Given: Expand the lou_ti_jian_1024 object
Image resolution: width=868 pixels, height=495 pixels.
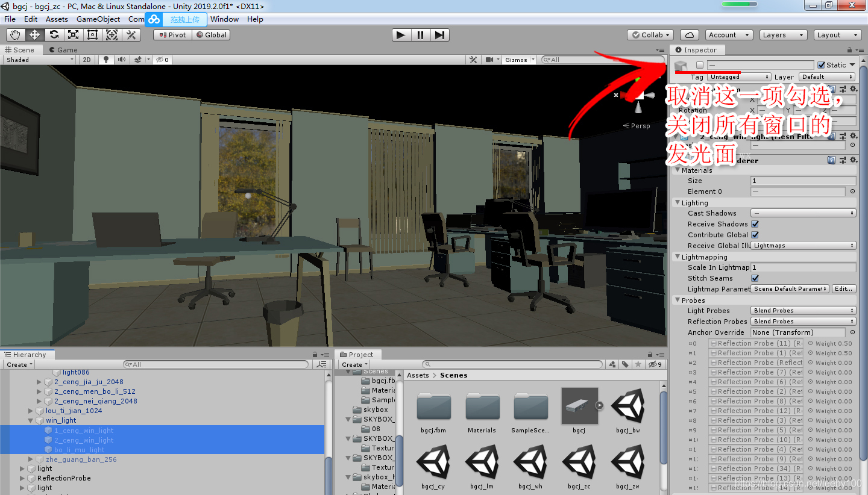Looking at the screenshot, I should (31, 411).
